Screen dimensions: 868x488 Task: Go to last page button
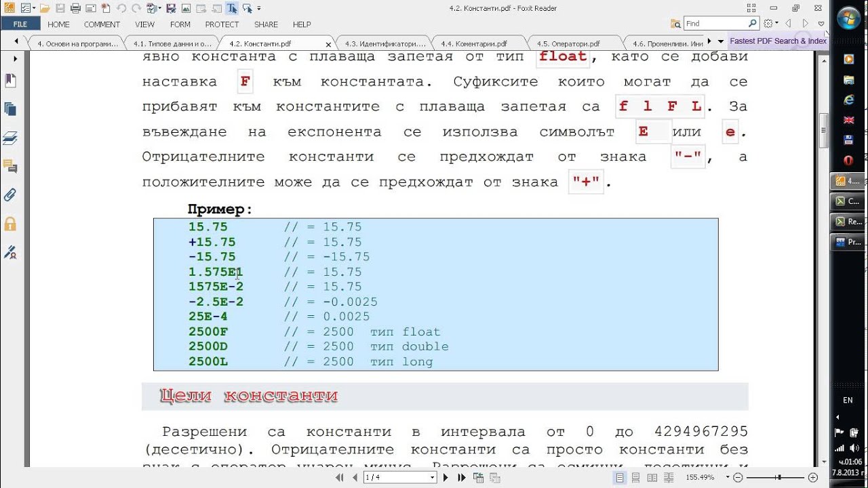[x=461, y=477]
